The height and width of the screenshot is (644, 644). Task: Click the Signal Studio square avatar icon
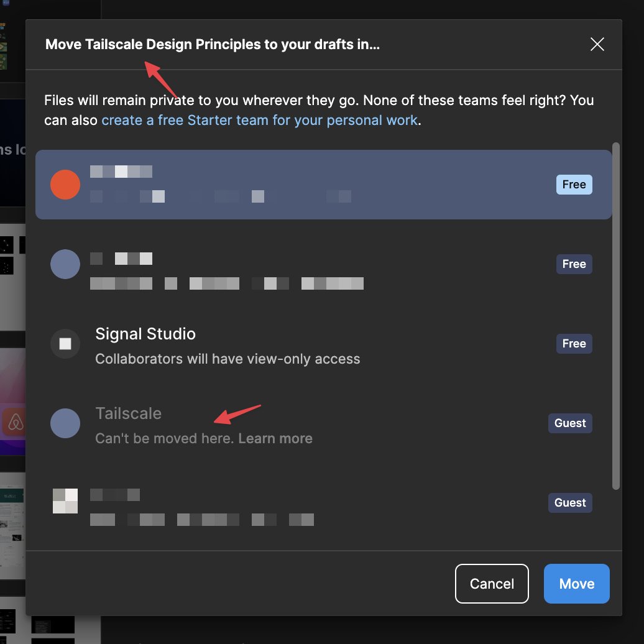pos(65,344)
